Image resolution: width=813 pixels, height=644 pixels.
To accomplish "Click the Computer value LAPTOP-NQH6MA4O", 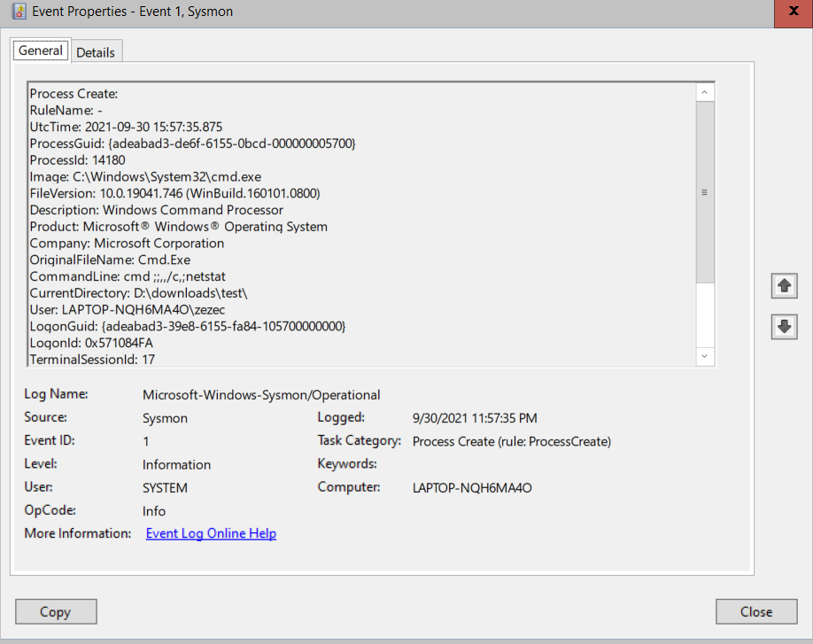I will [x=472, y=488].
